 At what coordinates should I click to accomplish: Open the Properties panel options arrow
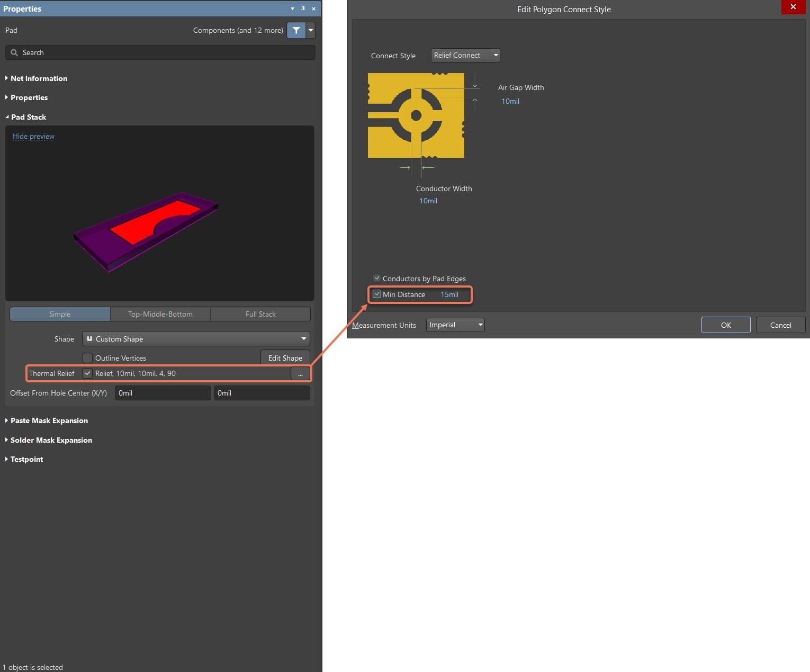click(292, 8)
